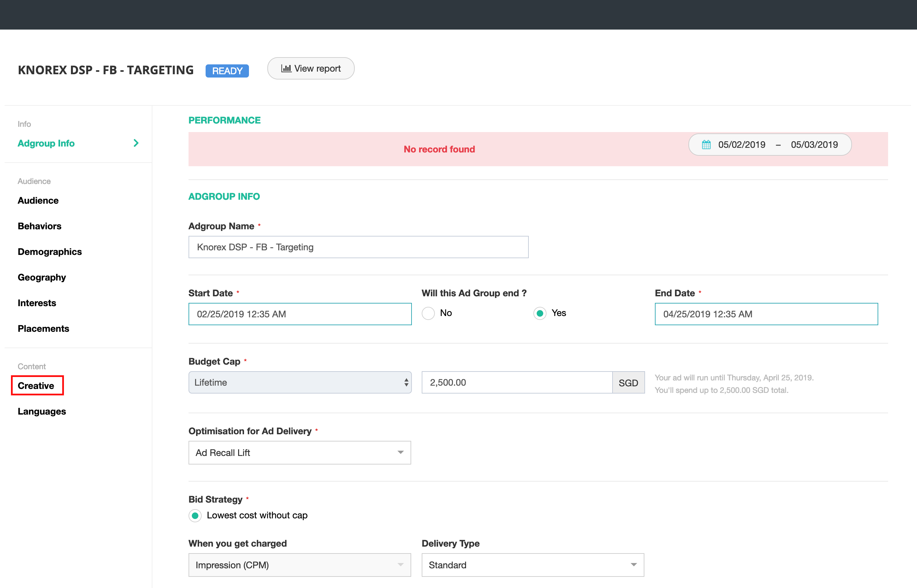
Task: Click the When you get charged label
Action: [237, 543]
